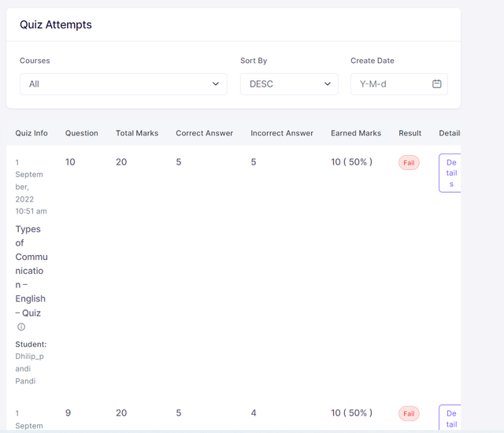This screenshot has width=504, height=433.
Task: Click the Sort By label
Action: click(x=254, y=61)
